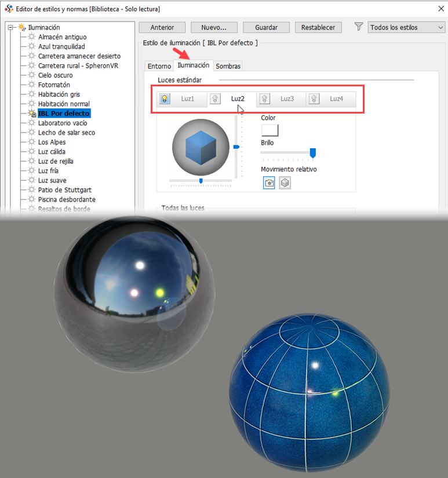Viewport: 448px width, 478px height.
Task: Select IBL Por defecto style
Action: [64, 114]
